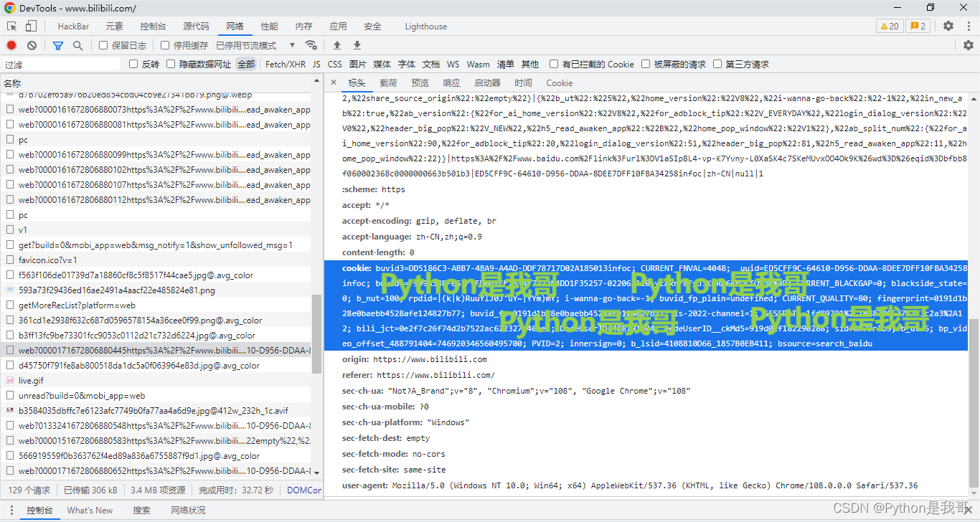Filter requests by Fetch/XHR

point(285,64)
